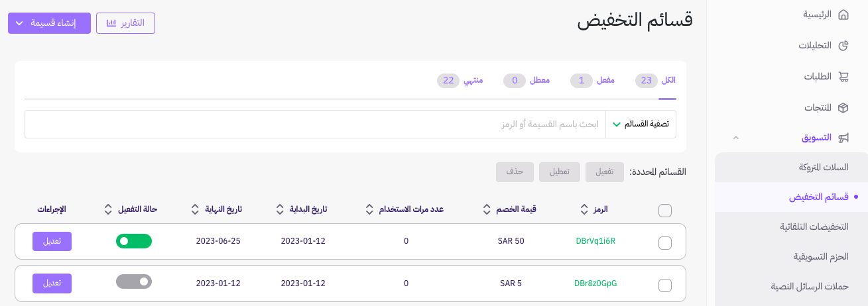Switch to the مفعل active tab
The image size is (868, 306).
pos(593,80)
